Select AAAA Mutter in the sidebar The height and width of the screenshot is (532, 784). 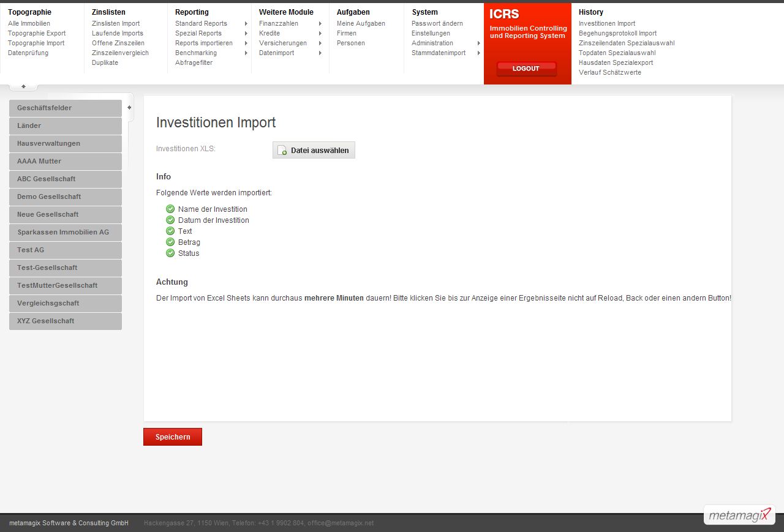(x=66, y=162)
